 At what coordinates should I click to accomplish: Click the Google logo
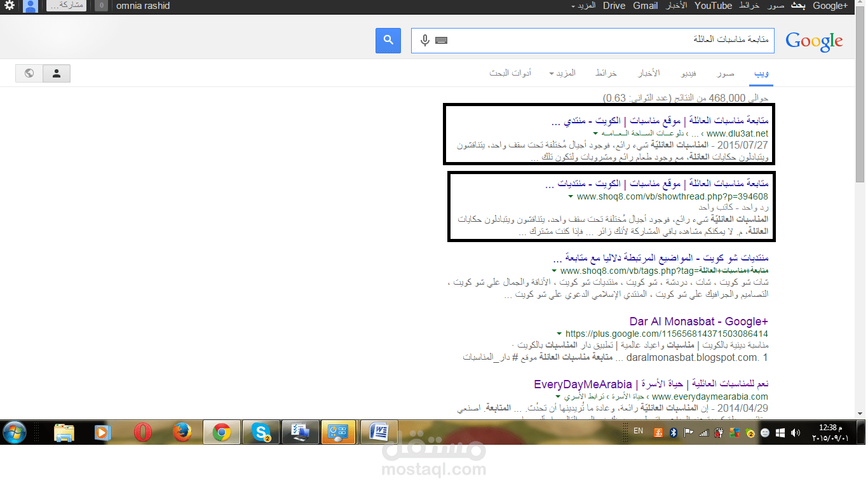point(814,41)
